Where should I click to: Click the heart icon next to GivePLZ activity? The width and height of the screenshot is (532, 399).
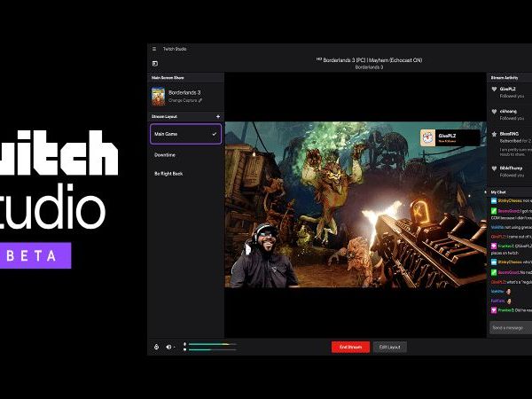(494, 90)
